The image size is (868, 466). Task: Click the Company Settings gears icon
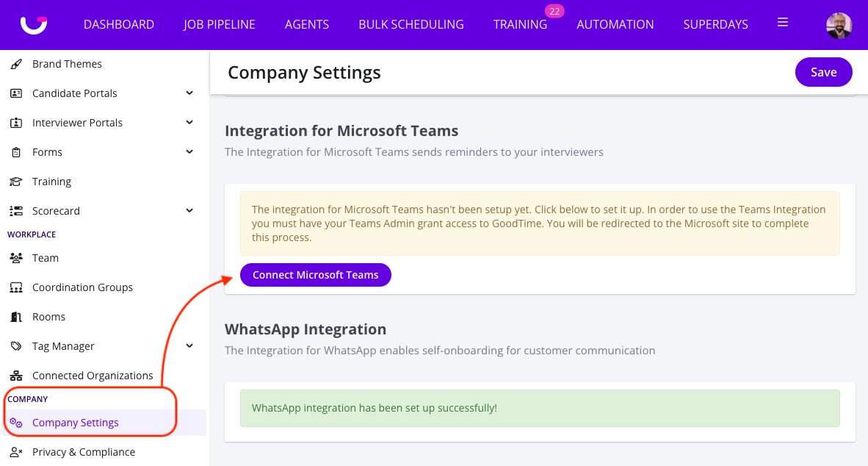point(16,423)
